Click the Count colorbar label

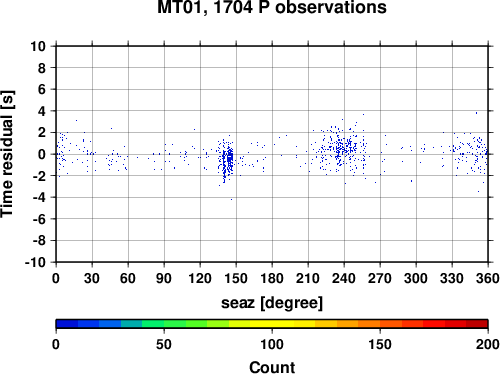point(272,367)
